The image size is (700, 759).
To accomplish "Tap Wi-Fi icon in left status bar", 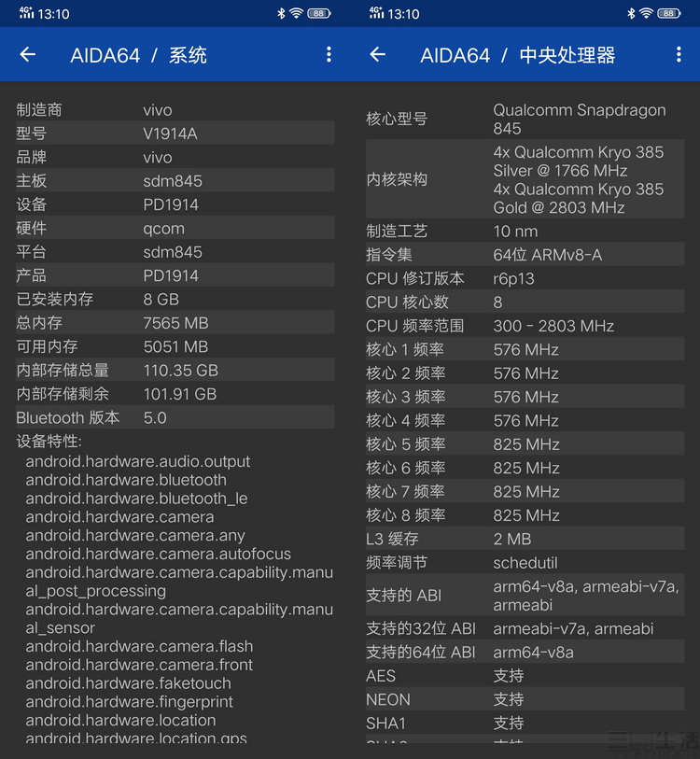I will point(296,14).
